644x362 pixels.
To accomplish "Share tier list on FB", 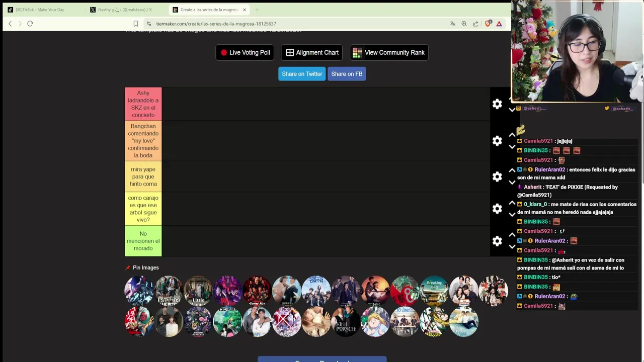I will 347,74.
